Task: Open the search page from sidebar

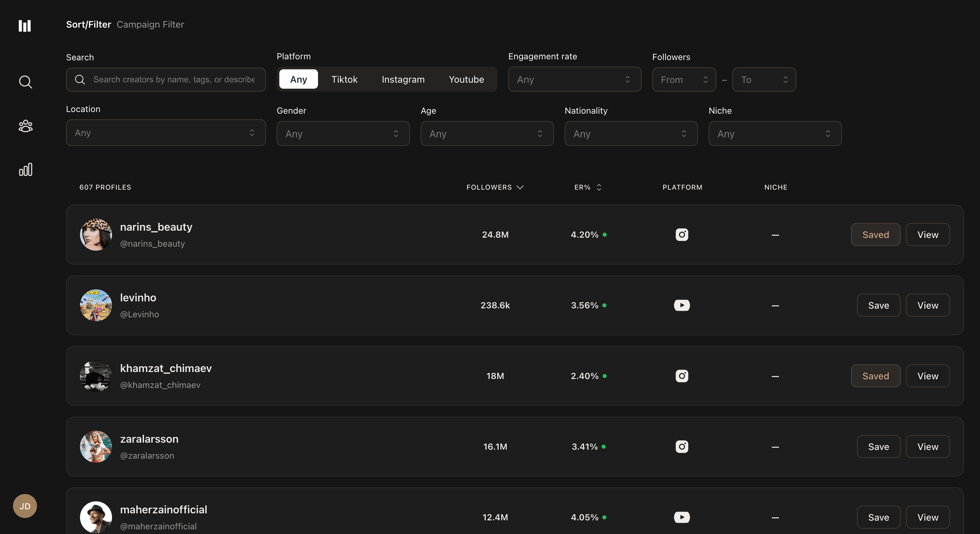Action: click(x=25, y=82)
